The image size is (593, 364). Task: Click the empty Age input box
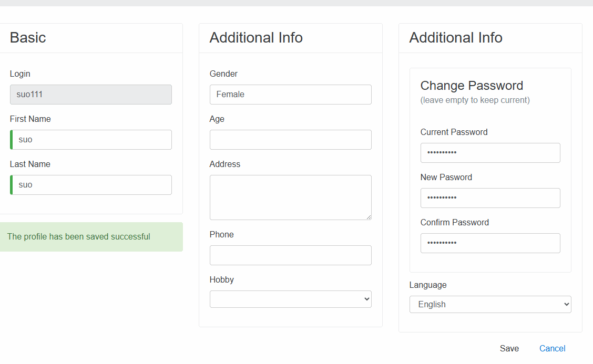[290, 140]
